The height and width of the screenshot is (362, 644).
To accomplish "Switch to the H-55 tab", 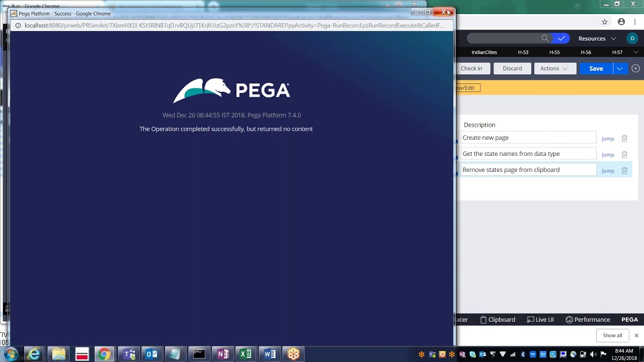I will 554,52.
